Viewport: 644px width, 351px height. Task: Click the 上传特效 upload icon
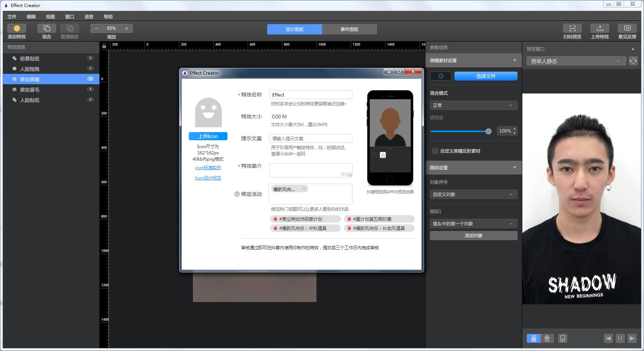pyautogui.click(x=600, y=28)
